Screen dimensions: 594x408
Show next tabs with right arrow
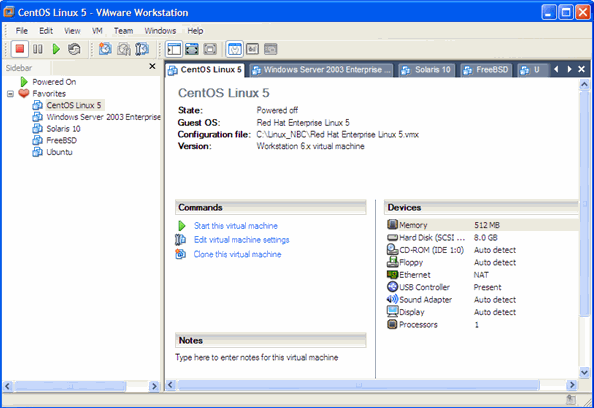click(569, 69)
